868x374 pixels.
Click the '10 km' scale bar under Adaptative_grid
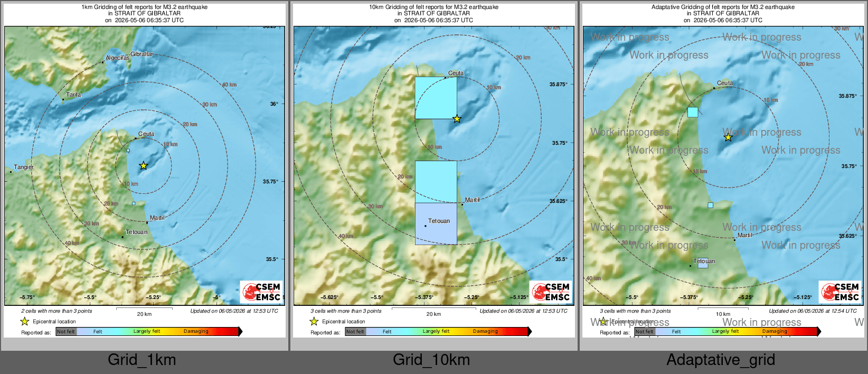click(723, 312)
